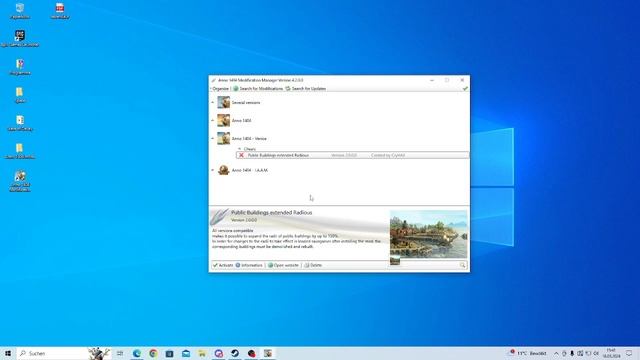The height and width of the screenshot is (360, 640).
Task: Select the Anno 1404 shortcut desktop icon
Action: (20, 181)
